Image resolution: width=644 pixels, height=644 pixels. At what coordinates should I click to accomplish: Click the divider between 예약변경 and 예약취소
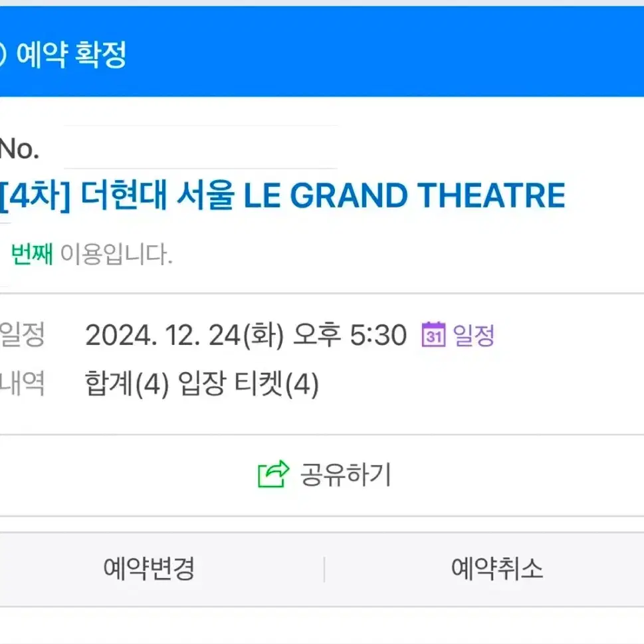tap(324, 570)
